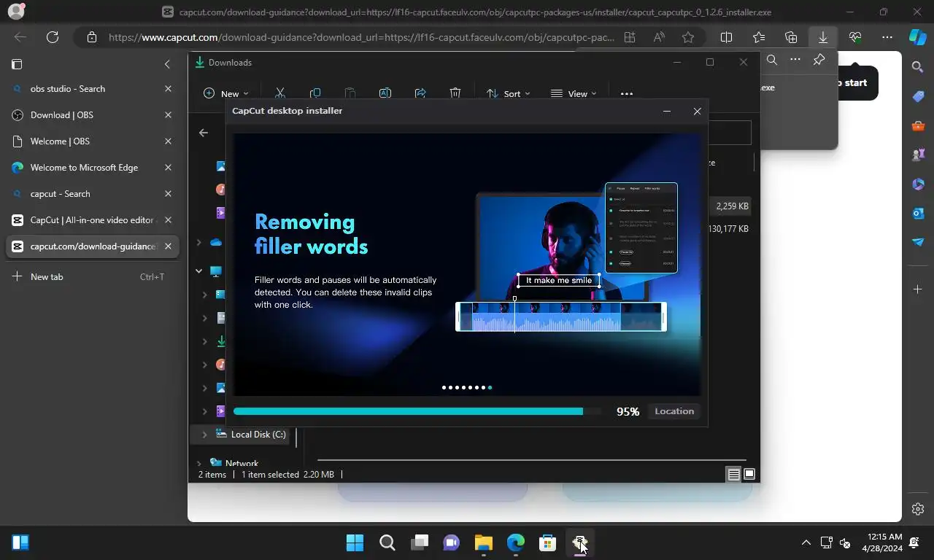Launch Copilot from Edge toolbar

pos(917,37)
